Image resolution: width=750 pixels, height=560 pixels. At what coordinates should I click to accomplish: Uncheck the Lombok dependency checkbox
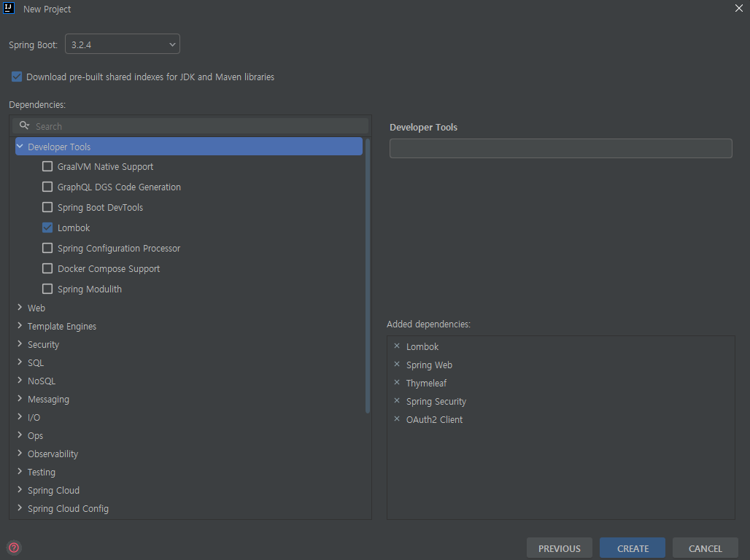coord(47,227)
